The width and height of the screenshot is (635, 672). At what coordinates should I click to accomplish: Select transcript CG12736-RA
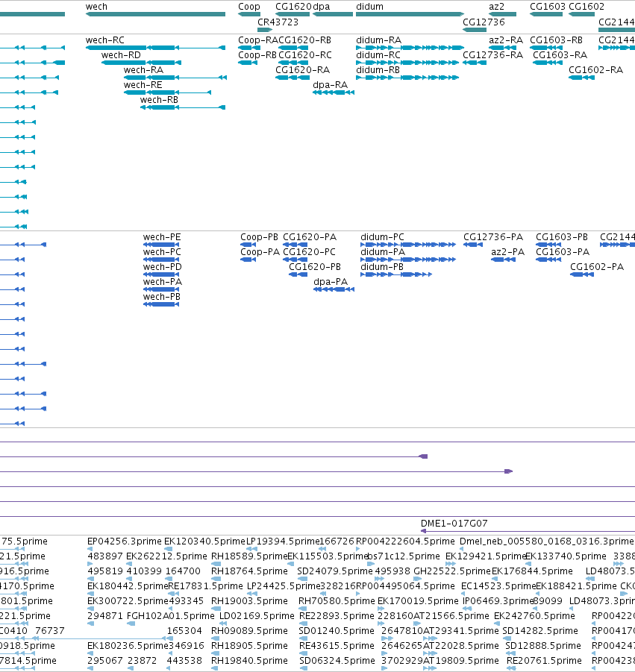pos(492,55)
